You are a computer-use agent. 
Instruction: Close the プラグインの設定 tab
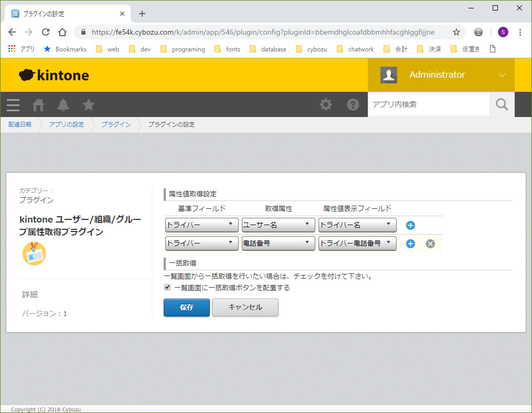pyautogui.click(x=122, y=14)
